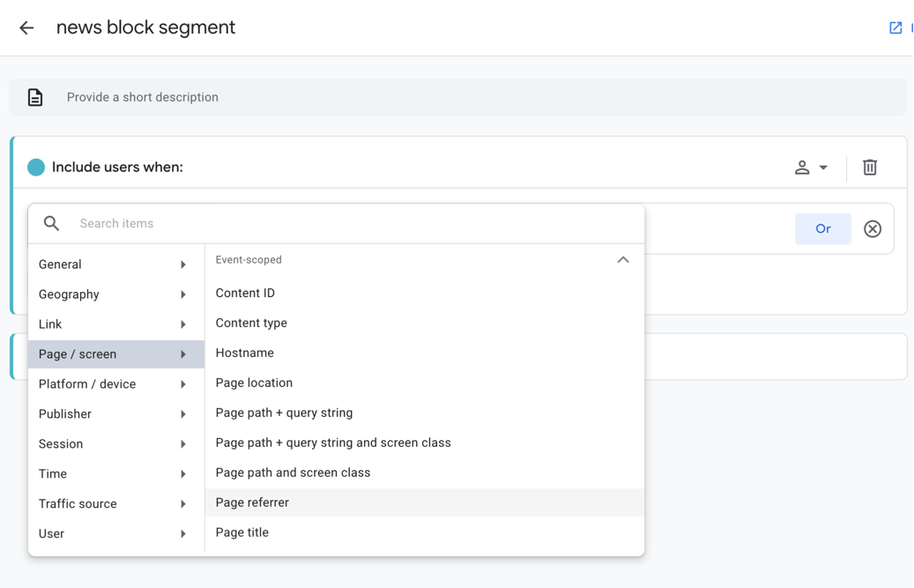Click the 'Include users when:' heading
Image resolution: width=914 pixels, height=588 pixels.
pos(117,167)
